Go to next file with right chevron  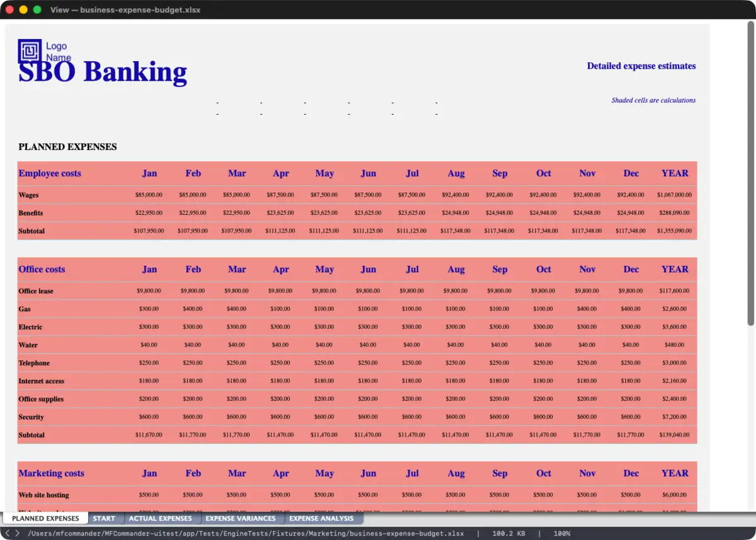tap(17, 534)
